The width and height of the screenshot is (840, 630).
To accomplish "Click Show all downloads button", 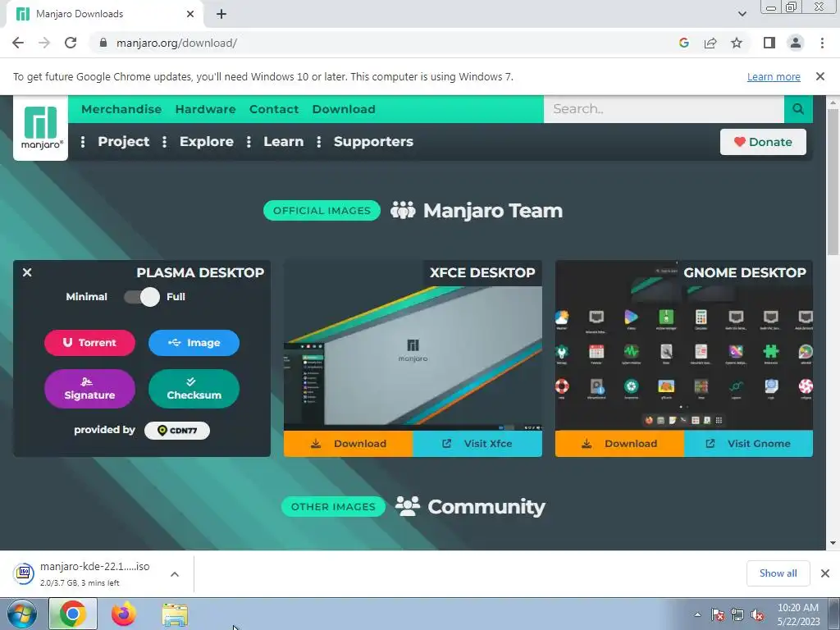I will 778,573.
